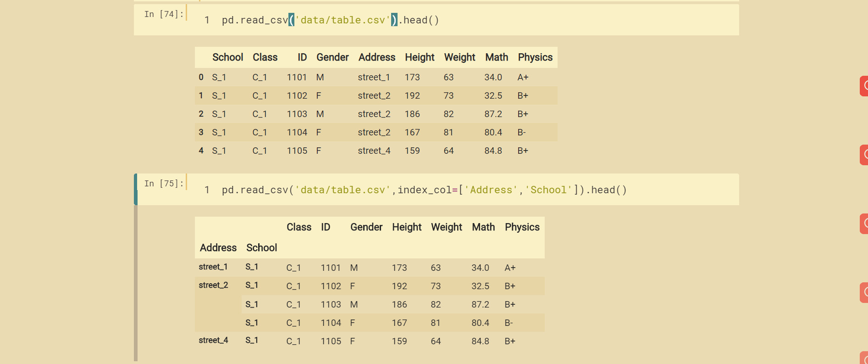Click the Gender header in first output table
Screen dimensions: 868x364
pyautogui.click(x=332, y=57)
